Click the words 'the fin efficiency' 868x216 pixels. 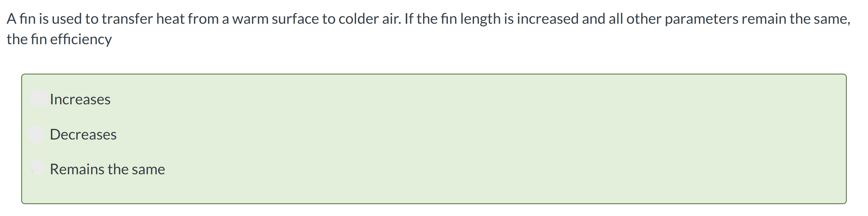click(59, 39)
